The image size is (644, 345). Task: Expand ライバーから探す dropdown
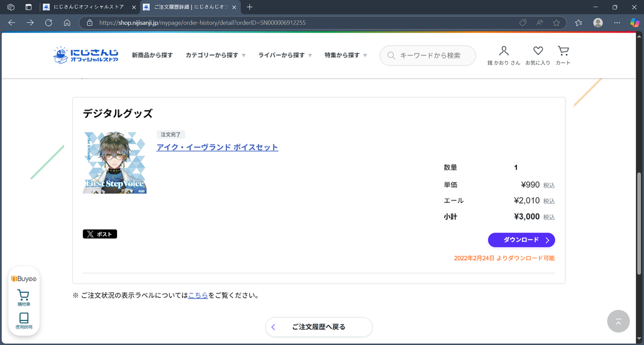[x=285, y=55]
